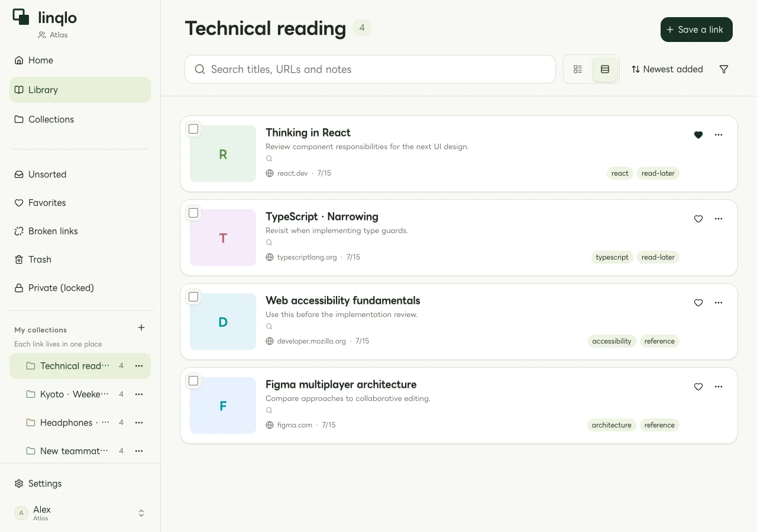This screenshot has height=532, width=757.
Task: Open New teammate collection options menu
Action: (x=139, y=451)
